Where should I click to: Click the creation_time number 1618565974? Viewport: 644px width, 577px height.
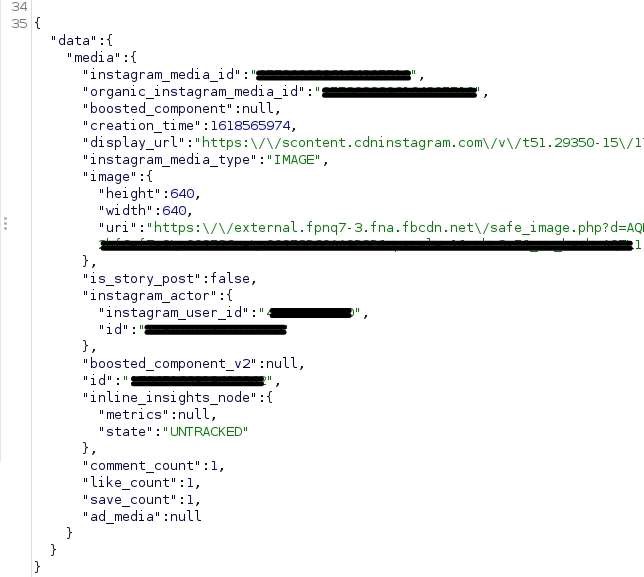pyautogui.click(x=250, y=125)
